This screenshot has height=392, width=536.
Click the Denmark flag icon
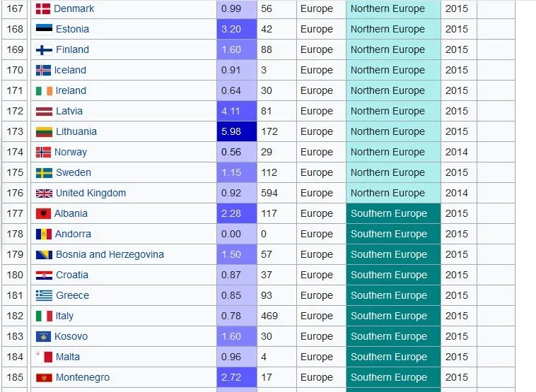(43, 9)
